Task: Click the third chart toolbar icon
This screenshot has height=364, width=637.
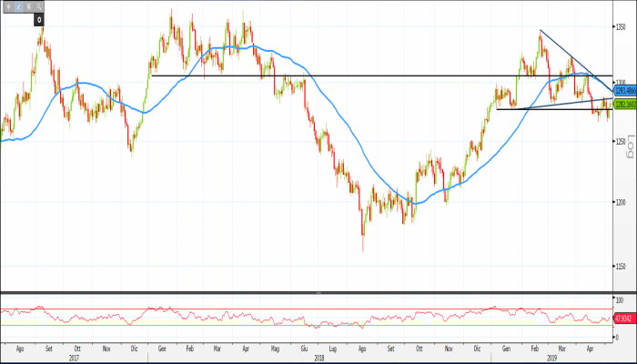Action: pos(29,6)
